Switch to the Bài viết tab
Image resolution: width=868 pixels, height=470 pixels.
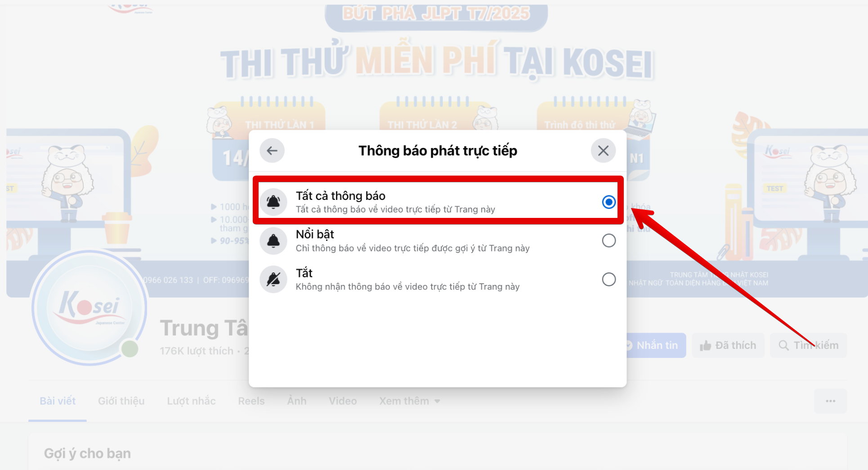(58, 401)
